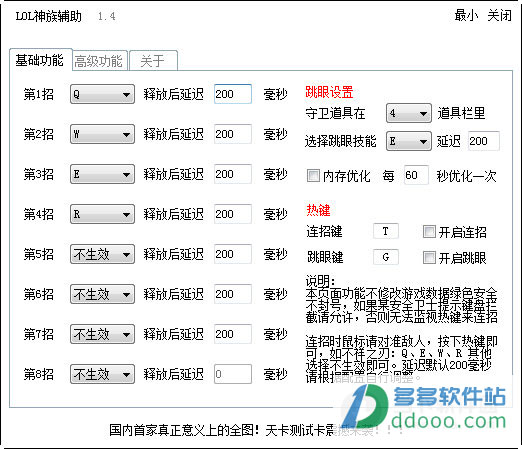Open the 守卫道具在 slot dropdown showing 4
Image resolution: width=522 pixels, height=449 pixels.
[x=409, y=113]
